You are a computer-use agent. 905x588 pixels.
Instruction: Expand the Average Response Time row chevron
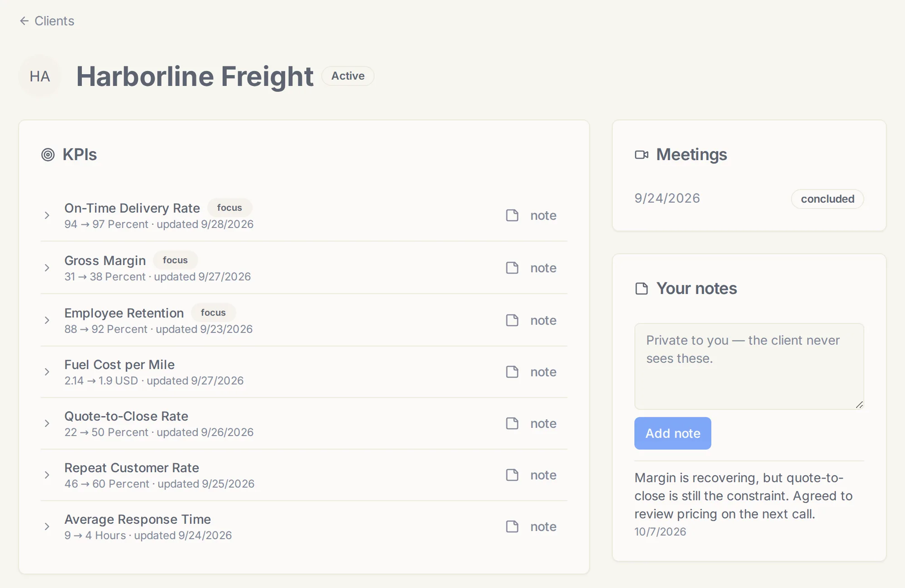click(47, 526)
